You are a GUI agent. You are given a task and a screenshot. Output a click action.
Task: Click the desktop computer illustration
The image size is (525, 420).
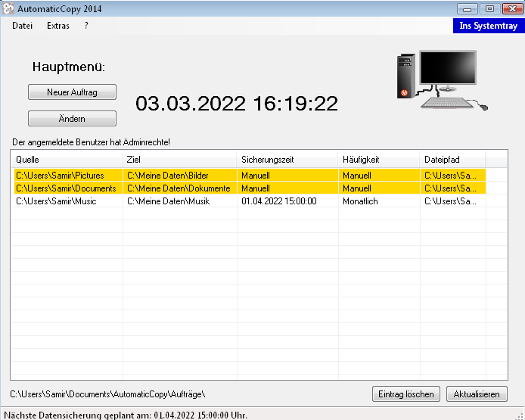coord(442,80)
